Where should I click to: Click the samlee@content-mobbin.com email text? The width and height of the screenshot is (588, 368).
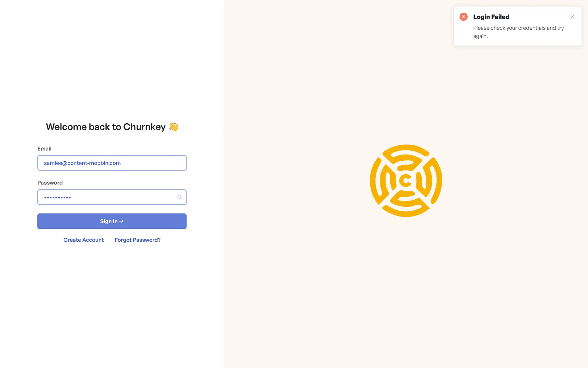click(x=82, y=163)
